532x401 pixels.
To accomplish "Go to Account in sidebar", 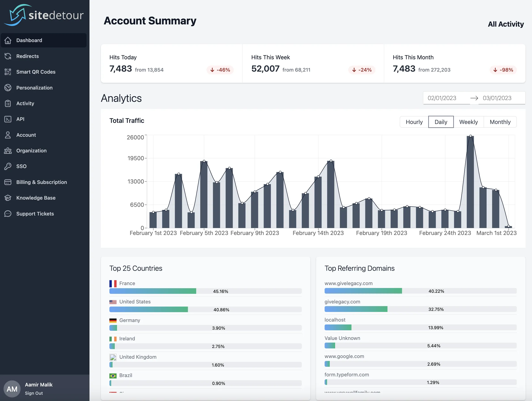I will coord(26,135).
